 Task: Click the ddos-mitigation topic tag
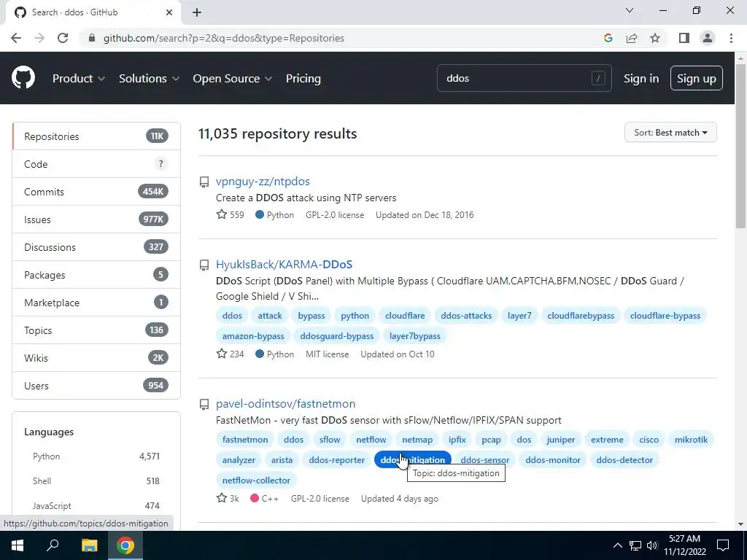(x=413, y=460)
